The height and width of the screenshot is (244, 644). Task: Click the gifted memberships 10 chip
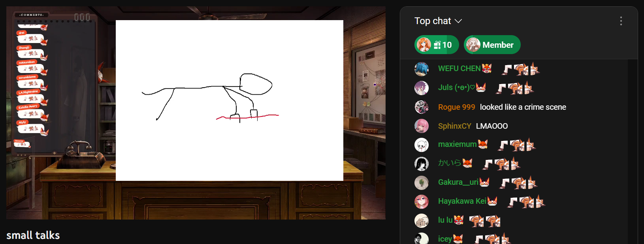click(437, 45)
